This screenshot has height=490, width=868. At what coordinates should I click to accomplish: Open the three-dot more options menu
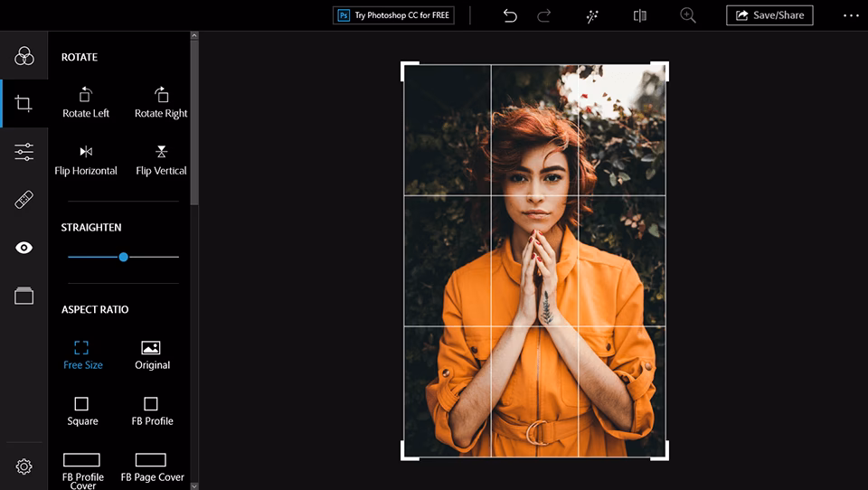click(x=851, y=15)
